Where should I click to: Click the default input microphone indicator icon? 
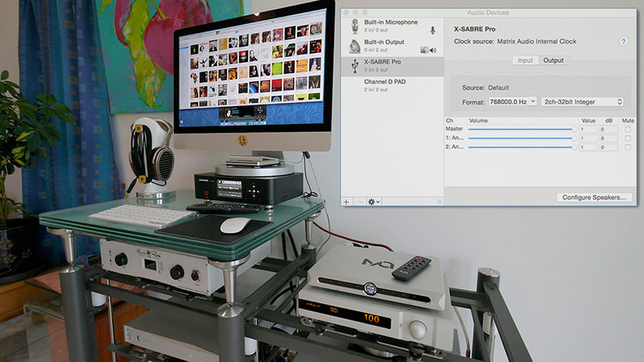pyautogui.click(x=432, y=31)
